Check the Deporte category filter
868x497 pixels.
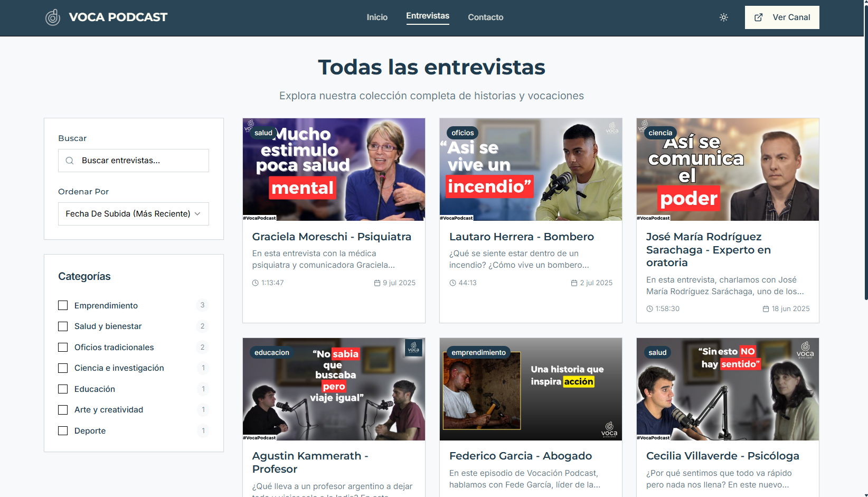(63, 430)
